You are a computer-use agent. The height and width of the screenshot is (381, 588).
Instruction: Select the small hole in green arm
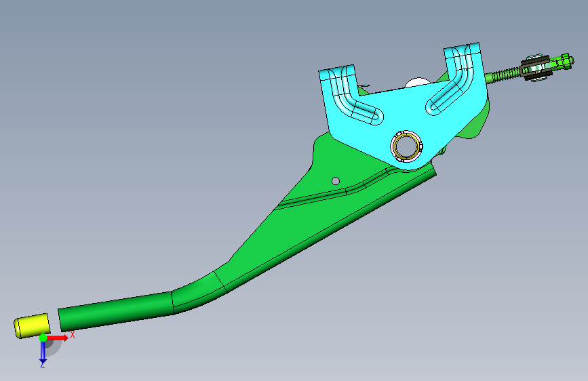[x=336, y=181]
